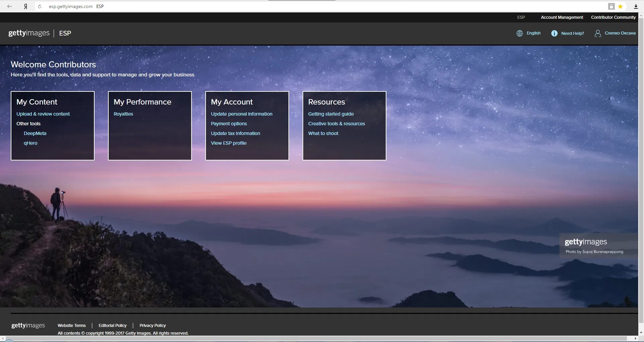This screenshot has width=644, height=342.
Task: Select the English language option
Action: [533, 33]
